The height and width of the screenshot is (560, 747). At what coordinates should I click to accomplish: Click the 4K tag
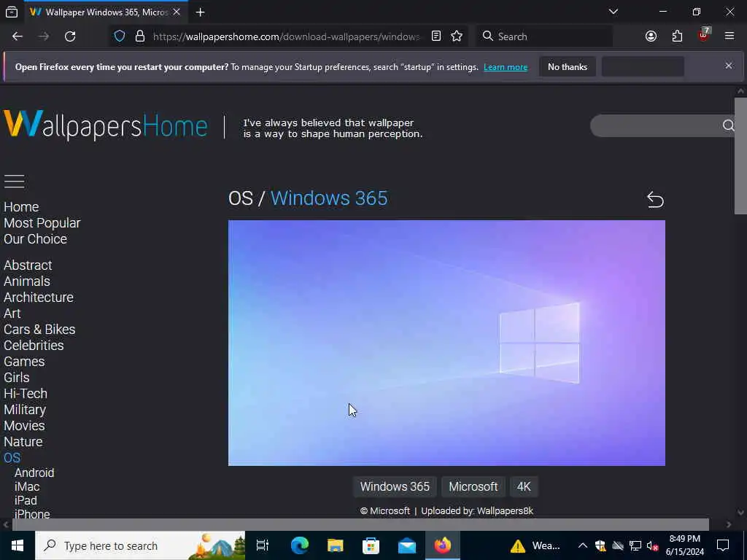pyautogui.click(x=524, y=486)
